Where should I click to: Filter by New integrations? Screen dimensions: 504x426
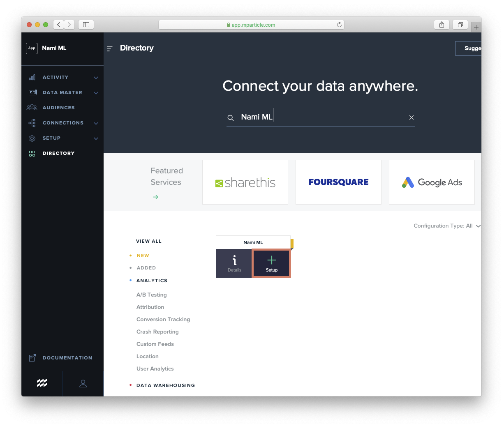pos(143,256)
